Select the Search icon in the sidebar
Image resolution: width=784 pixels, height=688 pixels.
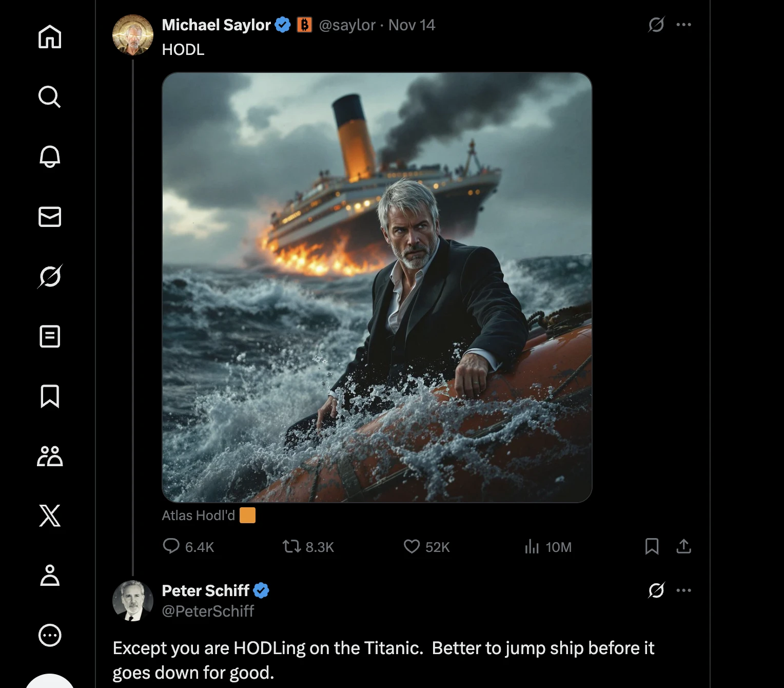[x=50, y=97]
